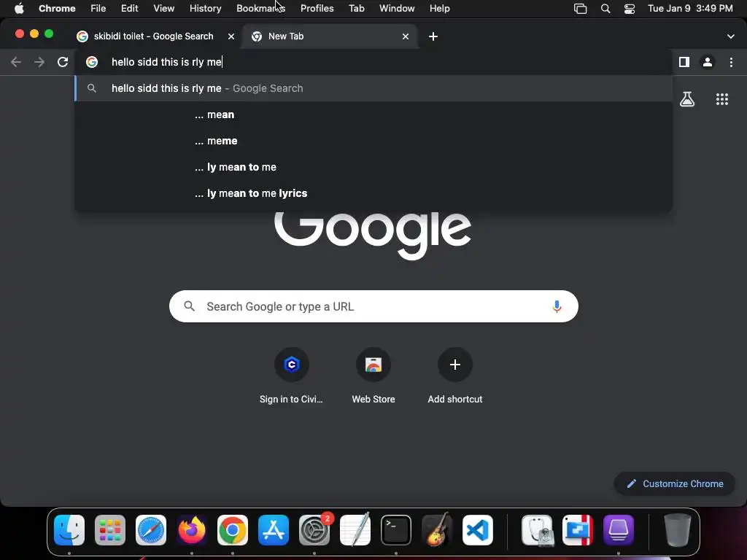Launch Safari from the Dock

151,530
